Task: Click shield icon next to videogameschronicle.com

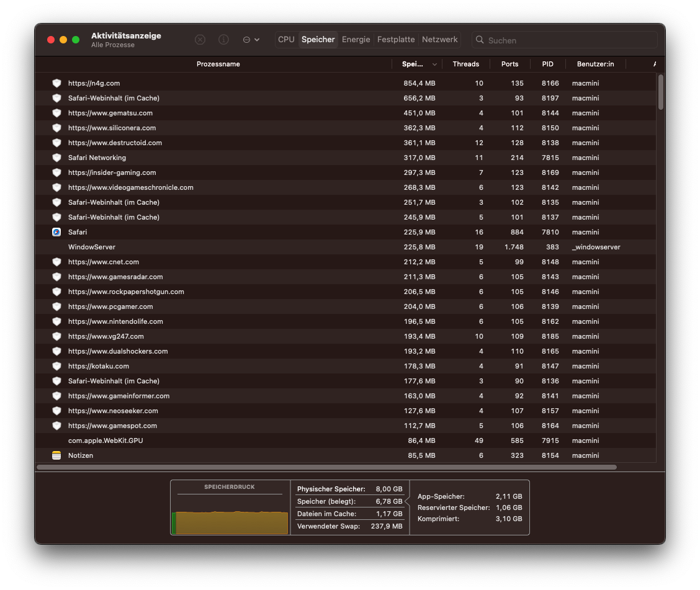Action: 56,187
